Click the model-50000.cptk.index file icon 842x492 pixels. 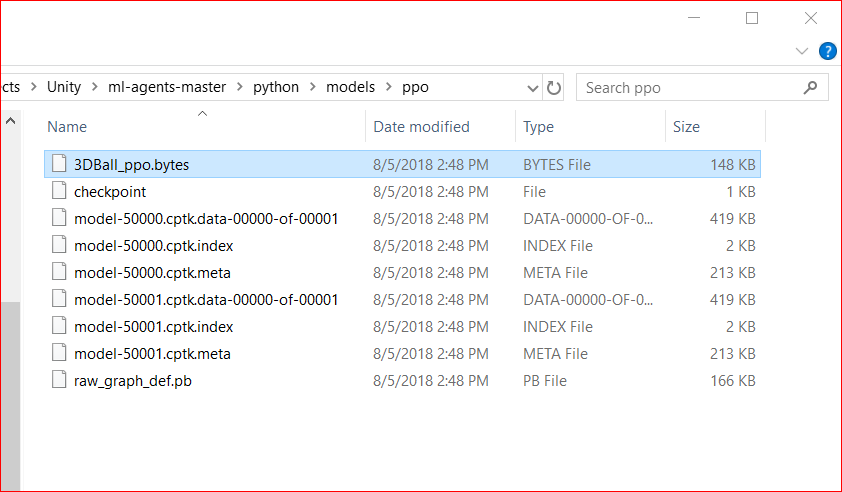coord(60,245)
